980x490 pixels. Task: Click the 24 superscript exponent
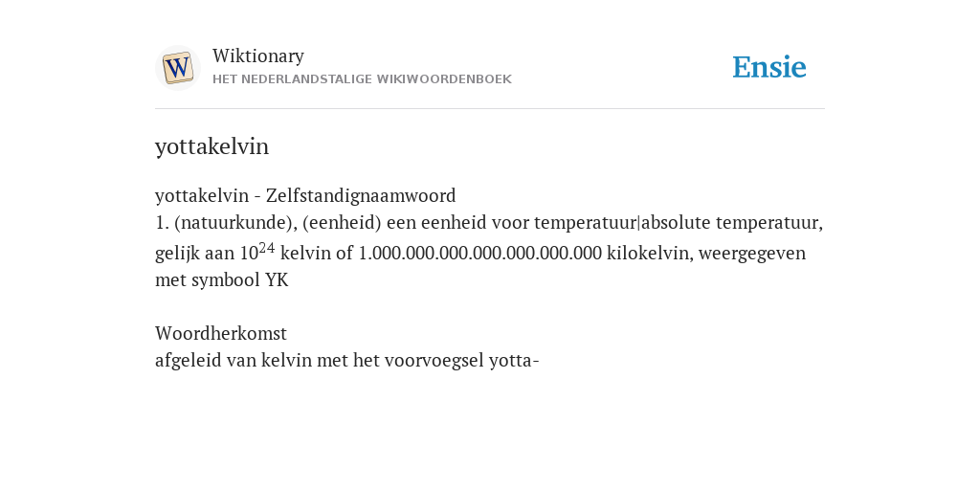click(266, 248)
